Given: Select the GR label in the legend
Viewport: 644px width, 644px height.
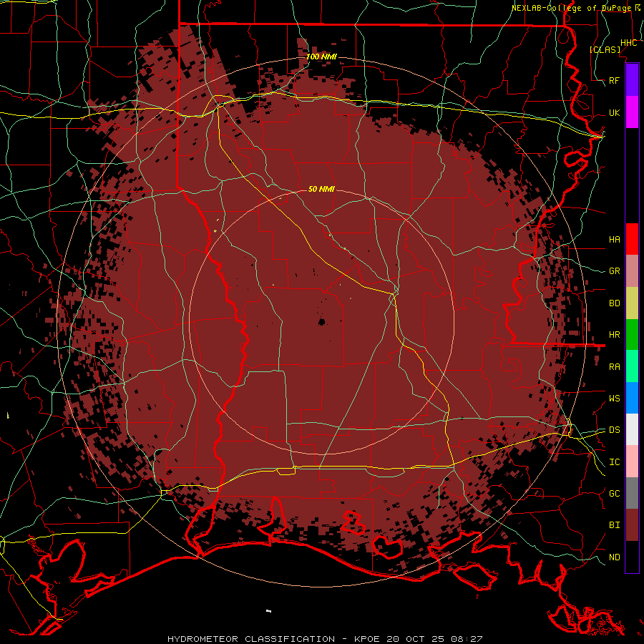Looking at the screenshot, I should [x=615, y=271].
